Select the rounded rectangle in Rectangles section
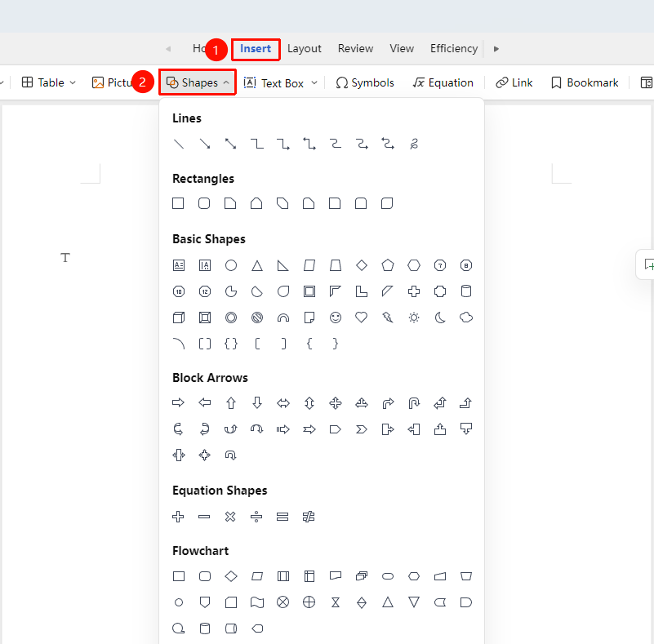This screenshot has height=644, width=654. [x=204, y=203]
